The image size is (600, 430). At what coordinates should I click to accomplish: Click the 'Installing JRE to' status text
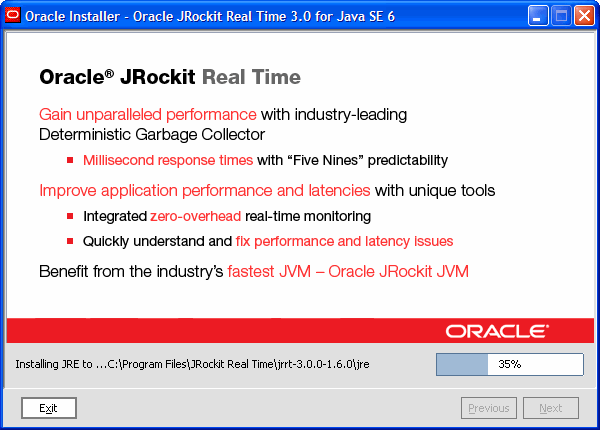click(x=192, y=364)
